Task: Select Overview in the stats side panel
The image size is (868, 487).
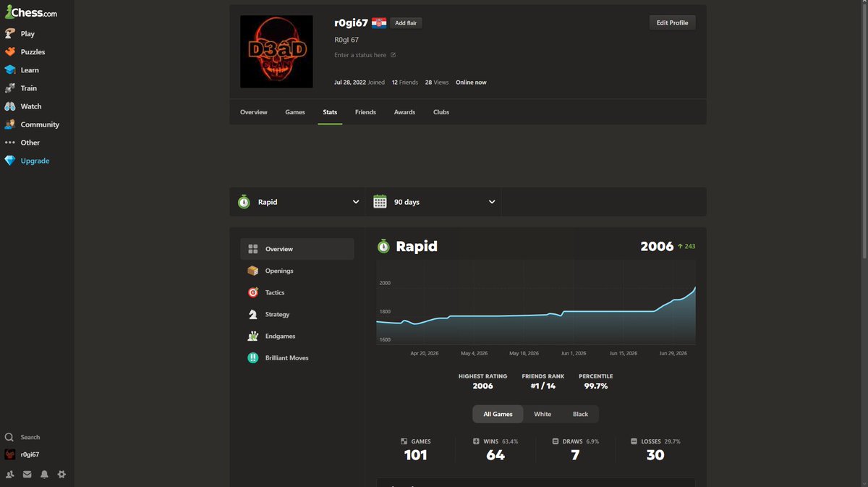Action: pos(297,249)
